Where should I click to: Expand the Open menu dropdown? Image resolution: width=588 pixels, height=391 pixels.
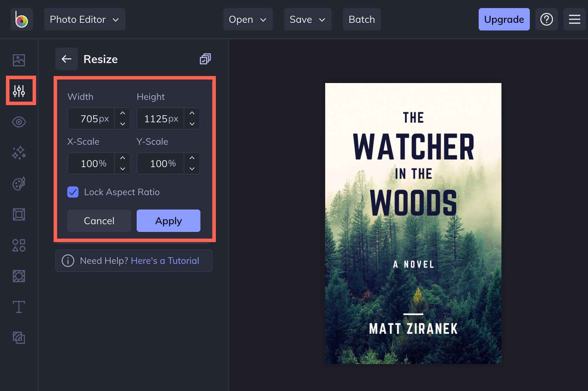click(248, 19)
